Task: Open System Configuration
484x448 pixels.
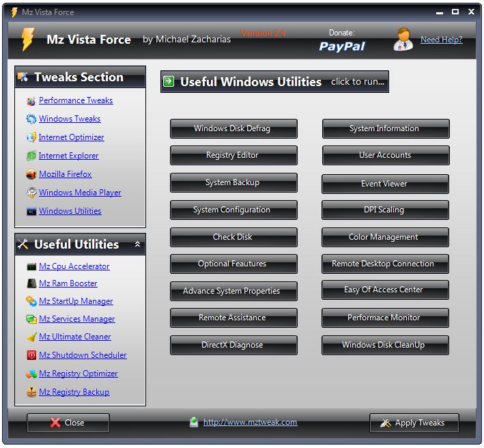Action: tap(233, 210)
